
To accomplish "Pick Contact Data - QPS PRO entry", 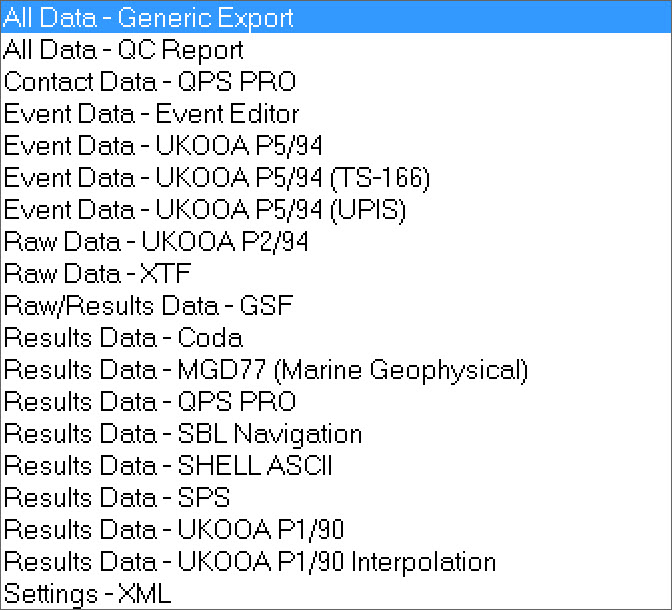I will [x=150, y=82].
